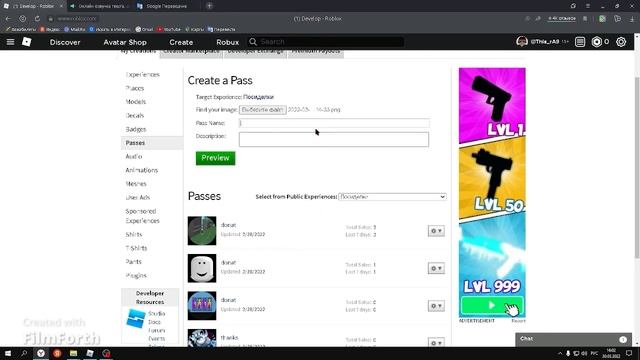This screenshot has height=360, width=640.
Task: Open gear dropdown for third donat pass
Action: click(436, 306)
